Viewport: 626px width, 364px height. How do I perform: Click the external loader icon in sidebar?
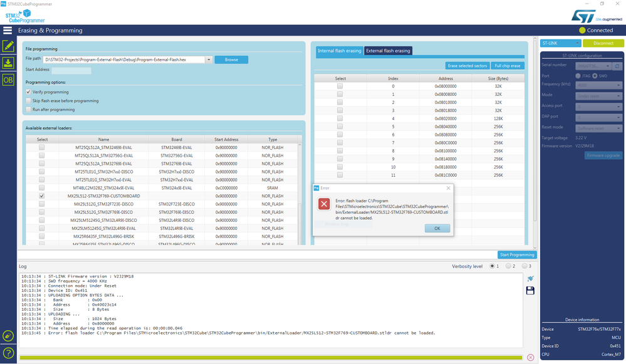(x=8, y=336)
